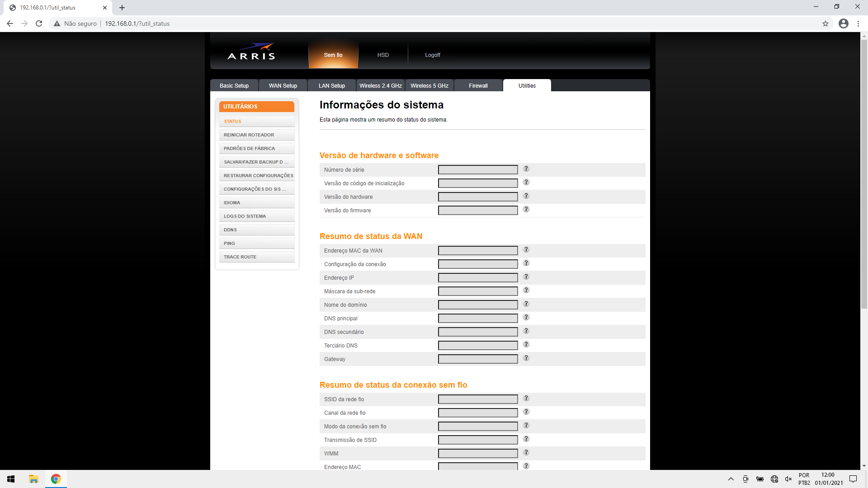Screen dimensions: 868x488
Task: Click the page vertical scrollbar thumb
Action: click(x=864, y=174)
